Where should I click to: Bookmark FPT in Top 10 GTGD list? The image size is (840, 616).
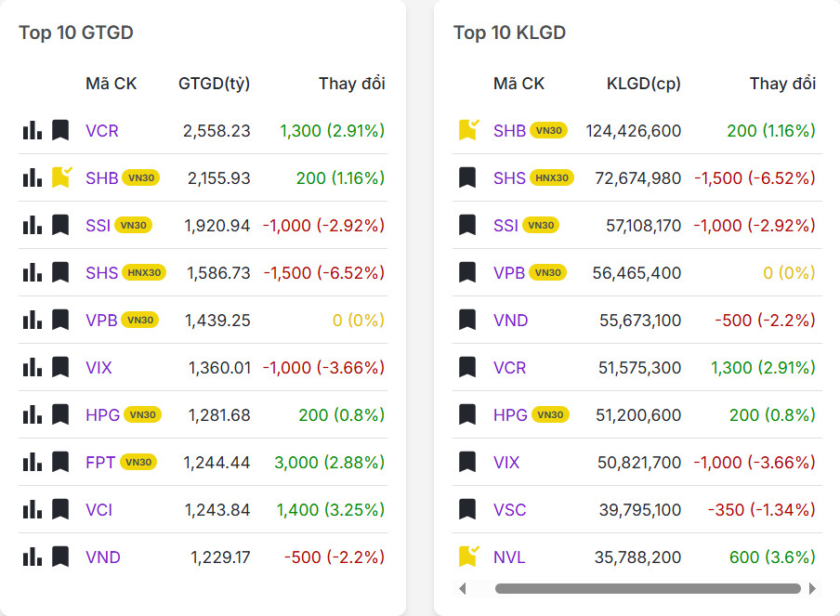60,462
